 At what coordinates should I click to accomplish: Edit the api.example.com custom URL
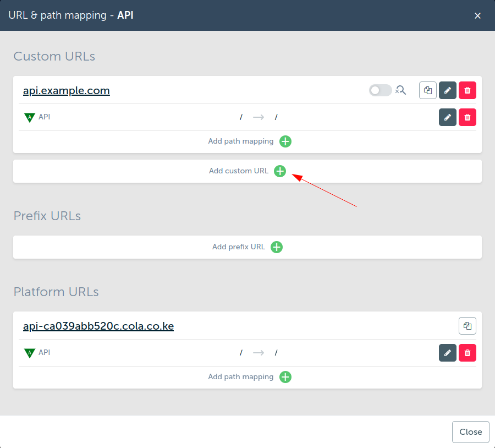click(448, 90)
